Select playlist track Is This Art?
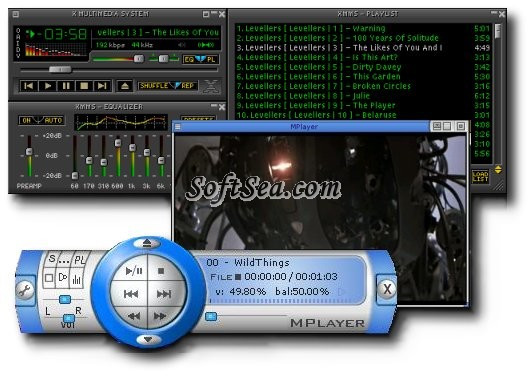530x376 pixels. click(x=363, y=57)
